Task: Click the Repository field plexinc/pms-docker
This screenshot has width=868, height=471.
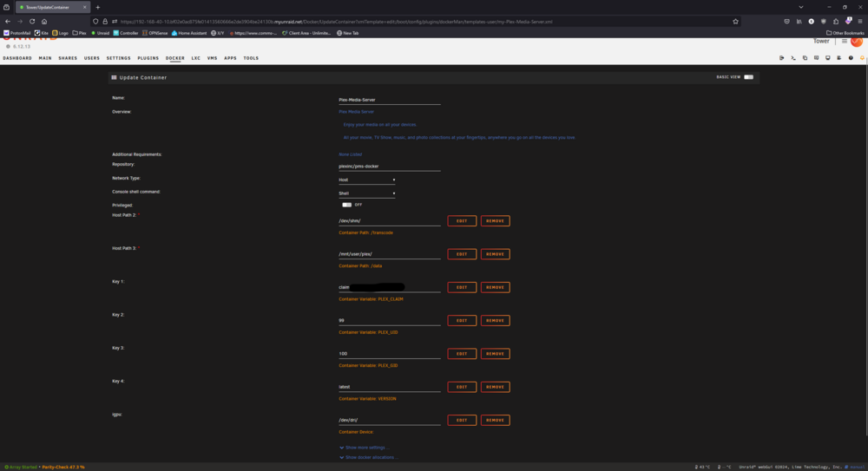Action: click(390, 166)
